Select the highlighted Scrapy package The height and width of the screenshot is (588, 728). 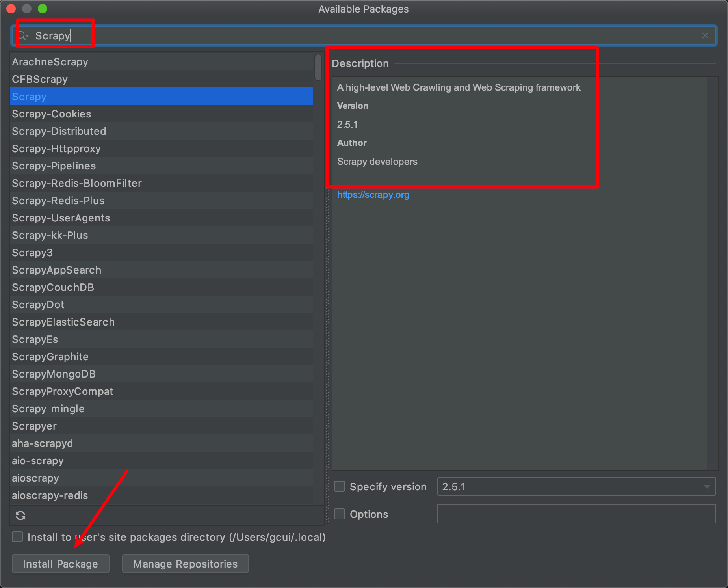[x=162, y=97]
